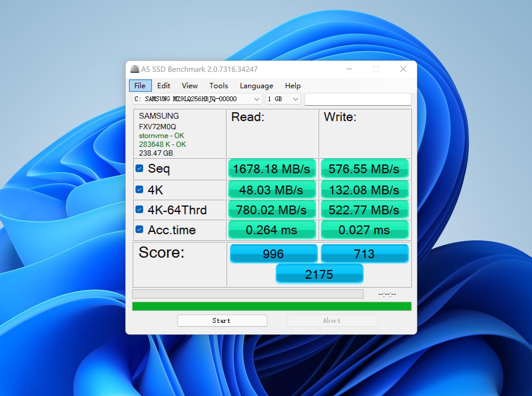Open the Language menu
The height and width of the screenshot is (396, 532).
pos(256,86)
